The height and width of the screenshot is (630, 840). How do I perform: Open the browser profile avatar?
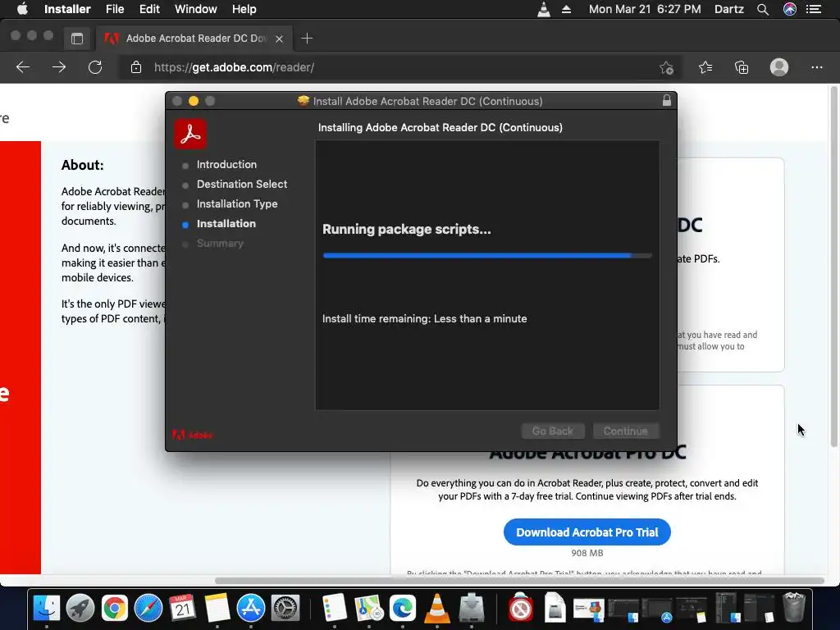pos(779,67)
